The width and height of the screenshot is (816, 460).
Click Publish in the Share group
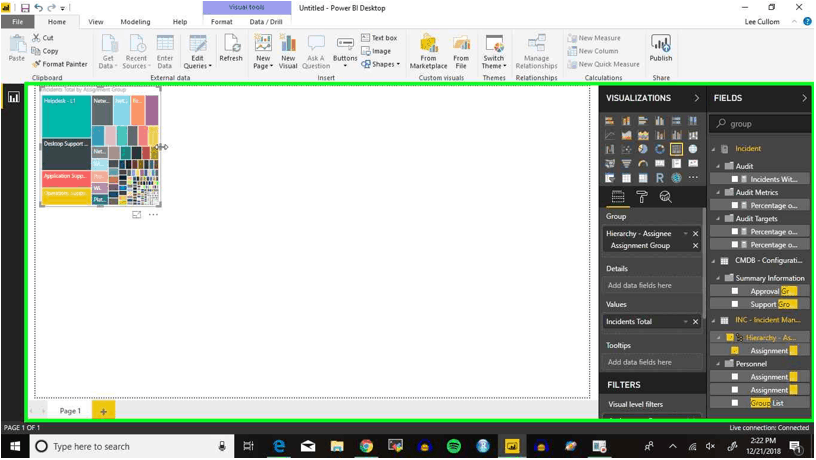tap(660, 48)
